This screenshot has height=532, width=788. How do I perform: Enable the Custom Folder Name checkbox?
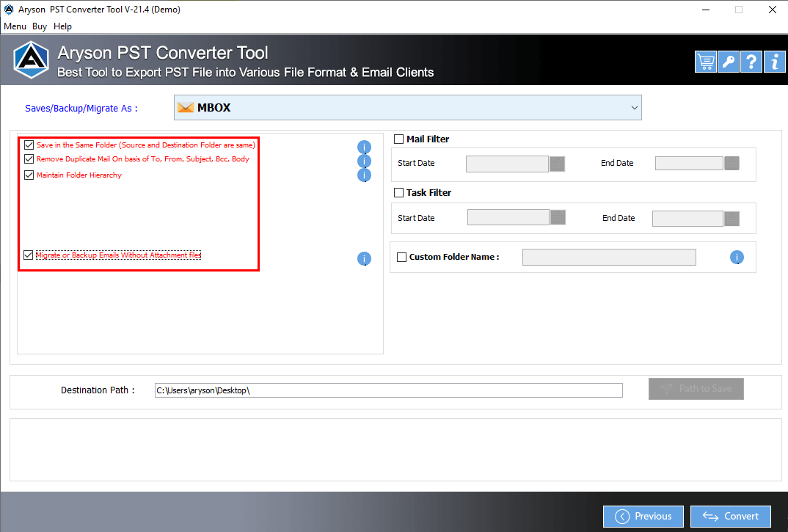coord(401,257)
